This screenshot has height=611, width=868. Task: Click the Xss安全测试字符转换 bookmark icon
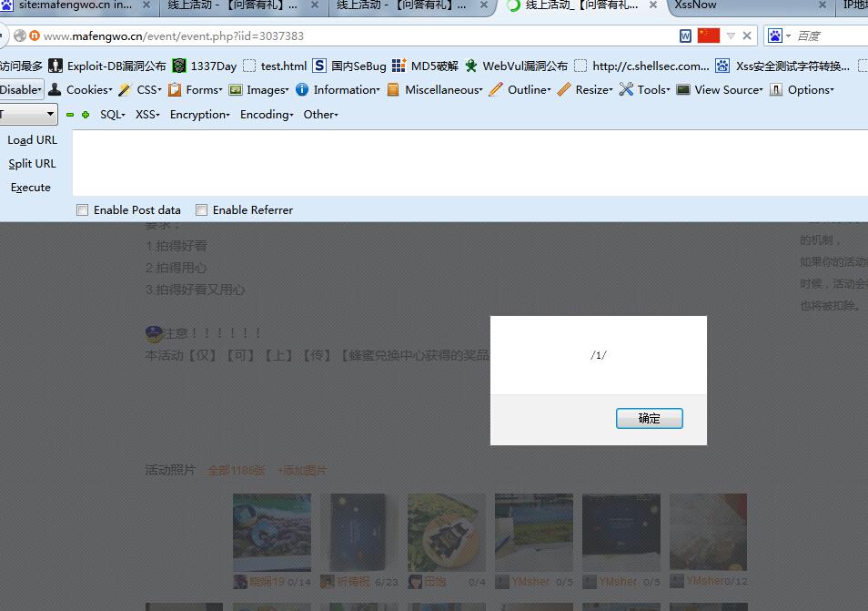(722, 66)
